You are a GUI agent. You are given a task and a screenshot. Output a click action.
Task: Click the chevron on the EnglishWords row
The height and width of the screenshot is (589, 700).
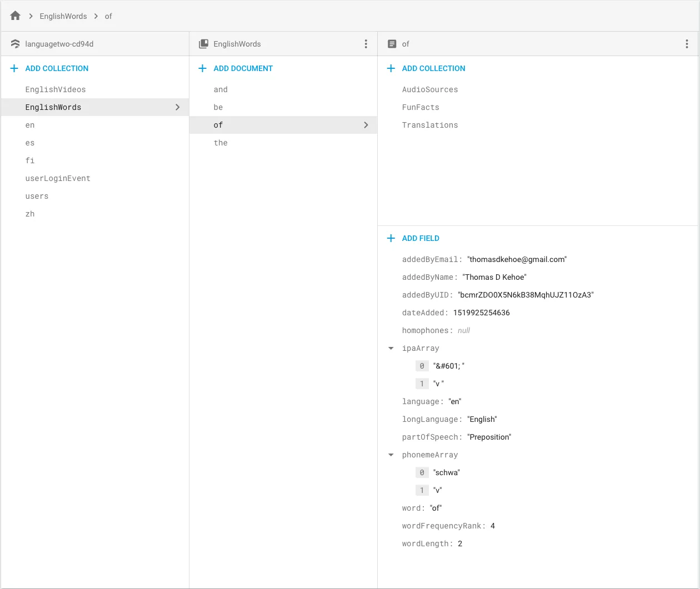coord(177,107)
